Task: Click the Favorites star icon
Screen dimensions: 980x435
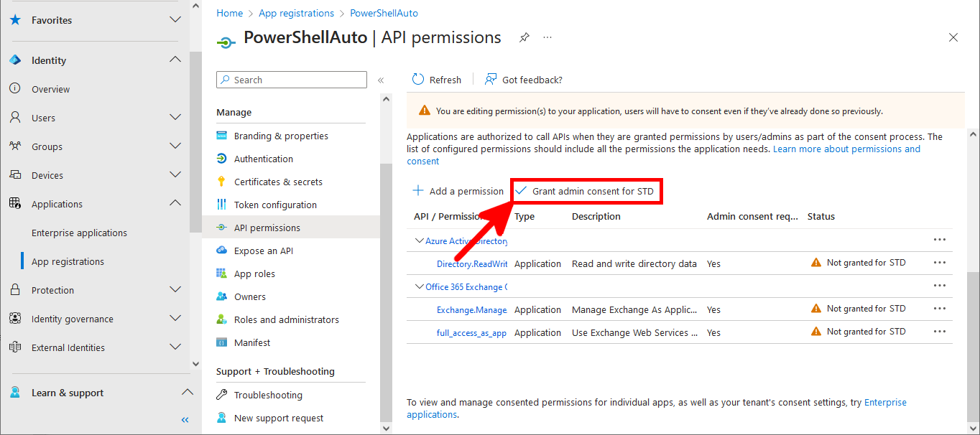Action: [x=16, y=20]
